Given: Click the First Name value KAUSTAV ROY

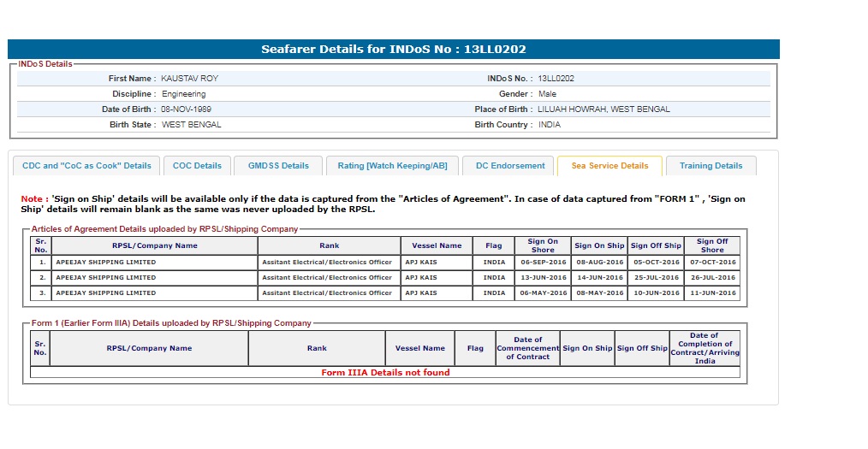Looking at the screenshot, I should (189, 79).
